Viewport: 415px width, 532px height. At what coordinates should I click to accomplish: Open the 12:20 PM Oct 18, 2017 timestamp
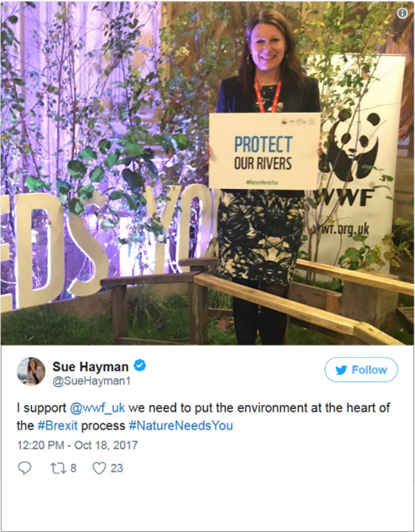[x=78, y=445]
